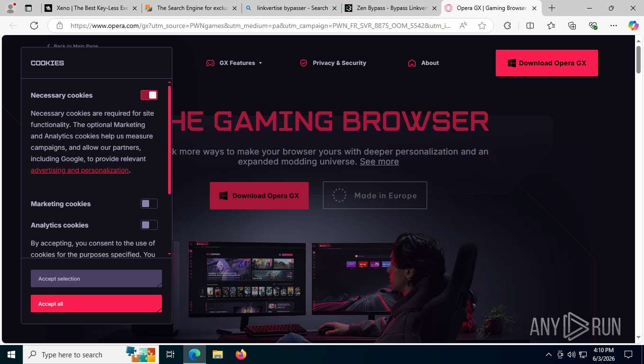Open the notification center icon

pyautogui.click(x=628, y=355)
